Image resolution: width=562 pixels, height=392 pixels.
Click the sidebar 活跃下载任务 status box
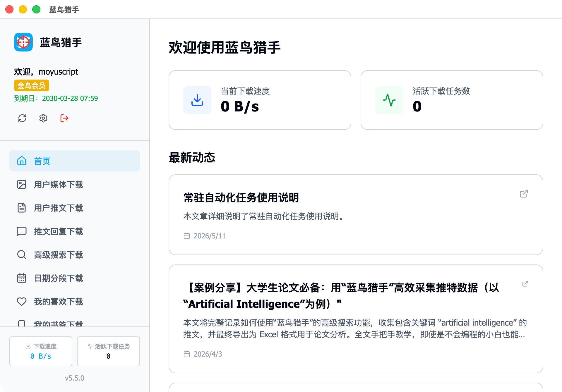point(108,351)
